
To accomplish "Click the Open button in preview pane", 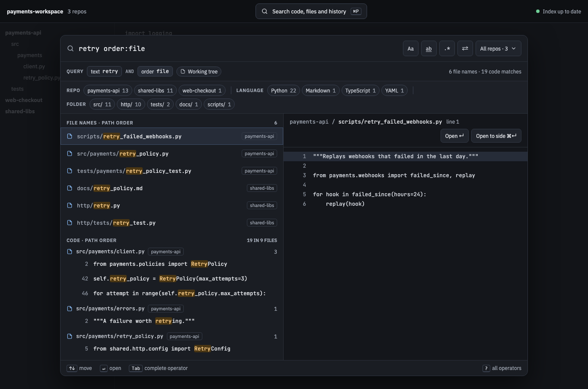I will point(454,136).
